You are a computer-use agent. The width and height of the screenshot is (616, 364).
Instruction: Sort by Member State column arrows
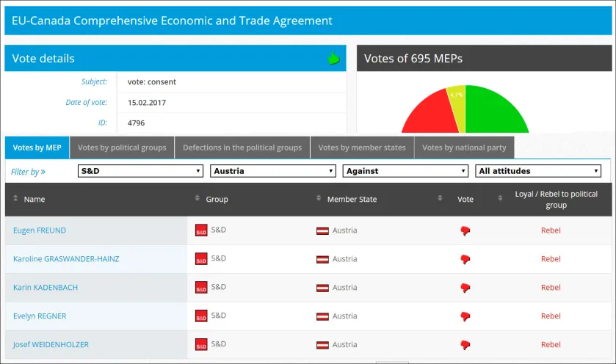[x=319, y=198]
